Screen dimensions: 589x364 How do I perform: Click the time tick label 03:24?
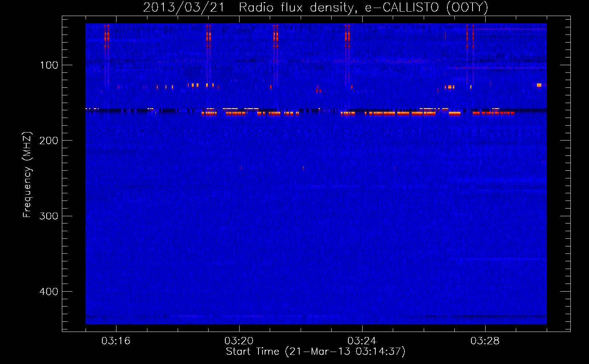tap(362, 341)
